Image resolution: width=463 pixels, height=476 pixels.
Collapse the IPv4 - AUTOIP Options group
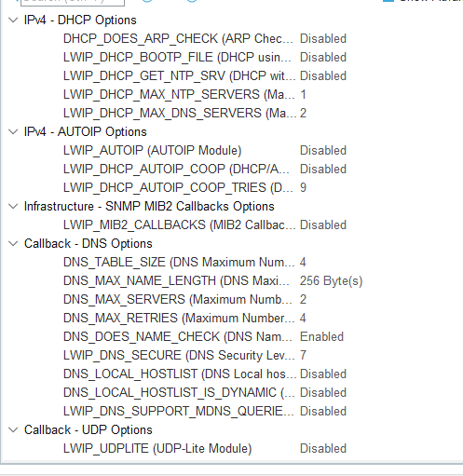tap(13, 132)
